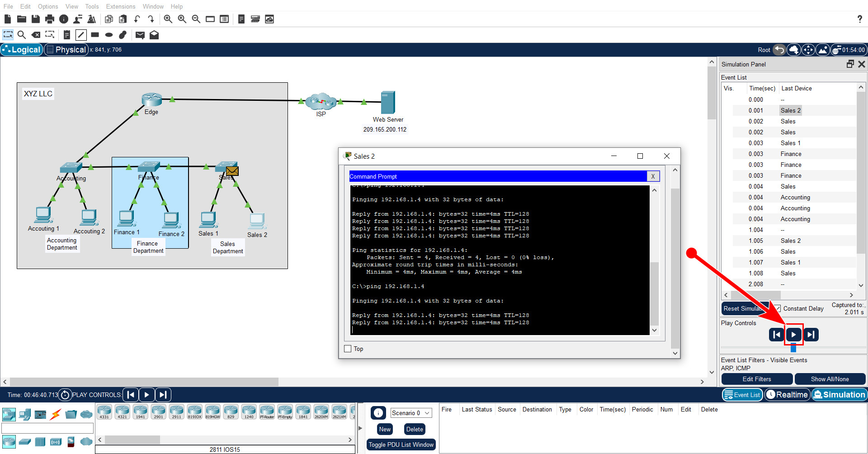Select the Connections lightning bolt category

pyautogui.click(x=56, y=414)
